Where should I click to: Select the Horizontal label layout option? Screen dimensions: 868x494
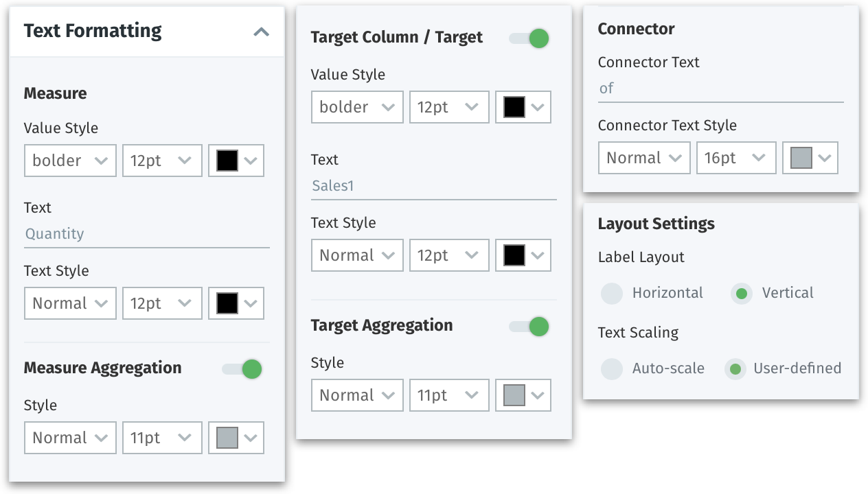[611, 293]
